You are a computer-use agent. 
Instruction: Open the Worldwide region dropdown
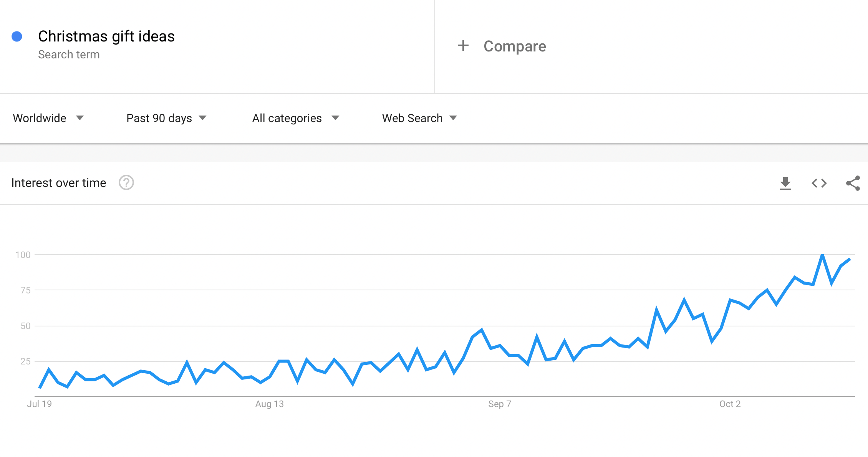coord(48,118)
